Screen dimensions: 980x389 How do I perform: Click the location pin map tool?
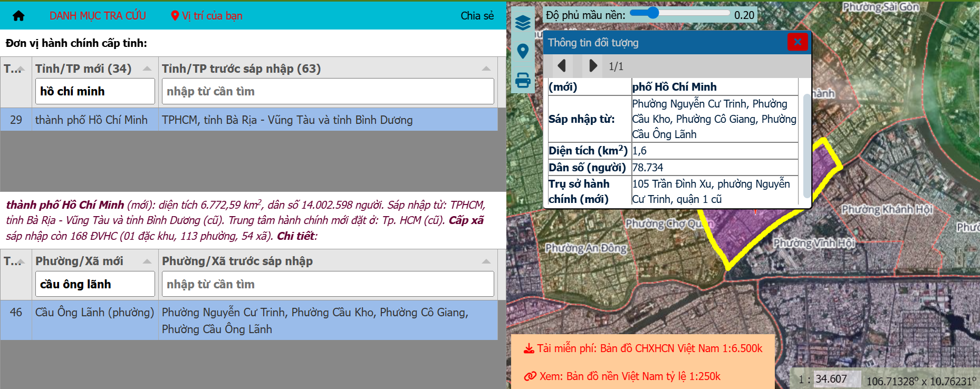click(523, 51)
